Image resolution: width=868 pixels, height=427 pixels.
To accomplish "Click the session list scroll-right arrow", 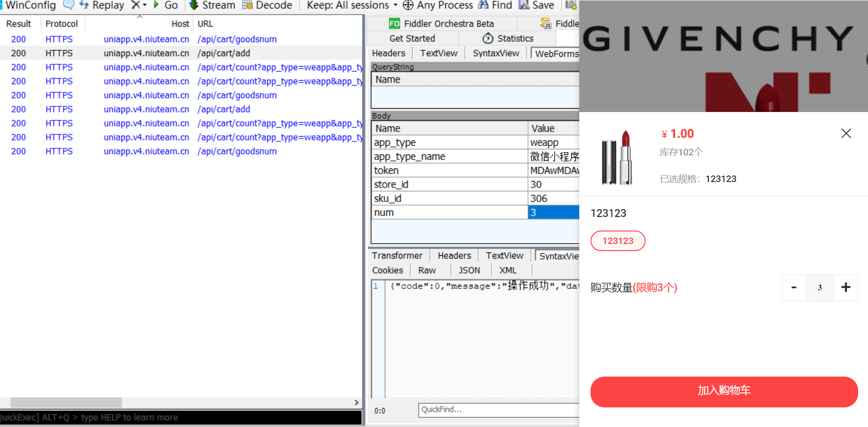I will point(356,402).
